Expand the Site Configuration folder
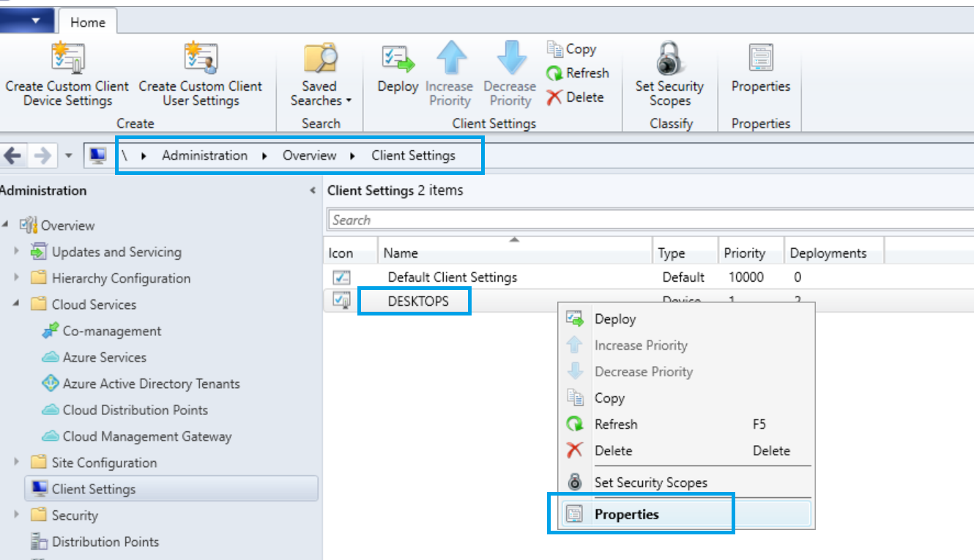The width and height of the screenshot is (974, 560). (x=17, y=463)
